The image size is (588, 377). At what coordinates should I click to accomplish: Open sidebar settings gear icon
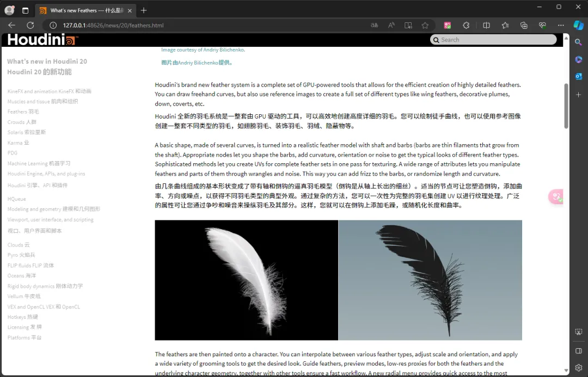[x=579, y=368]
